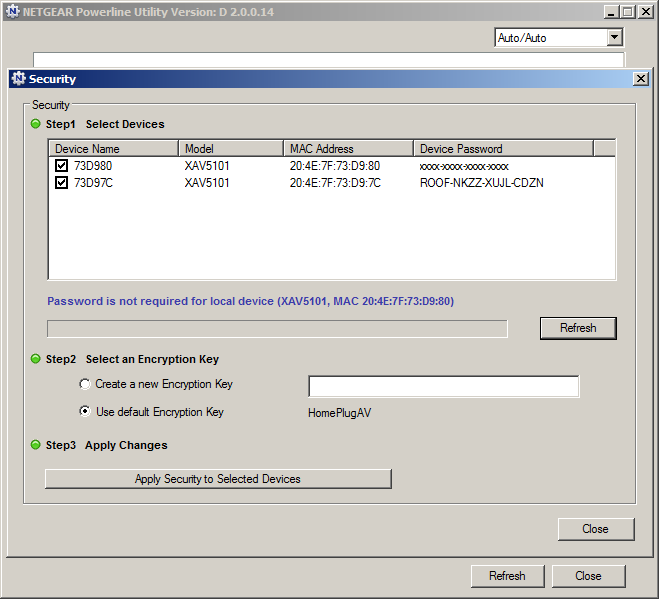659x599 pixels.
Task: Click Close in main Powerline Utility window
Action: (x=588, y=576)
